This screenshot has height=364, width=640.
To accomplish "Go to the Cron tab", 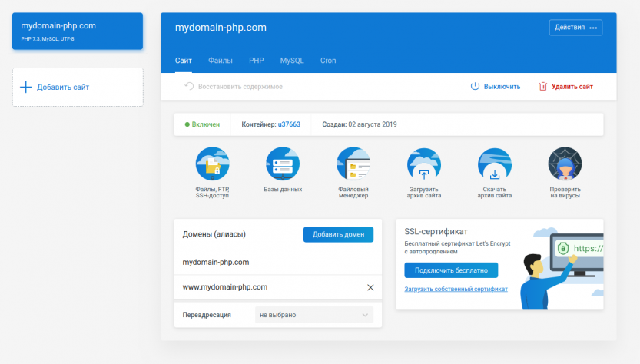I will (x=327, y=61).
